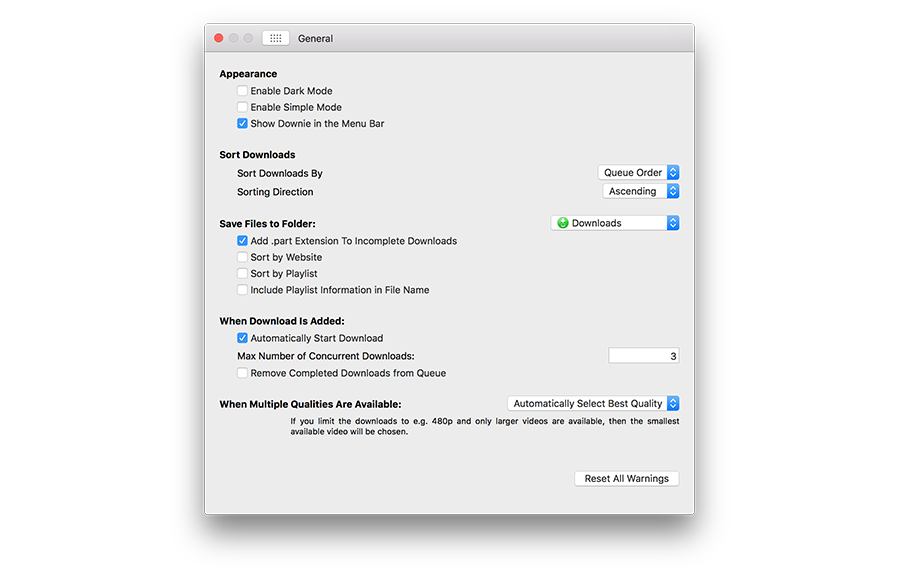
Task: Click the Show All grid icon
Action: click(x=276, y=38)
